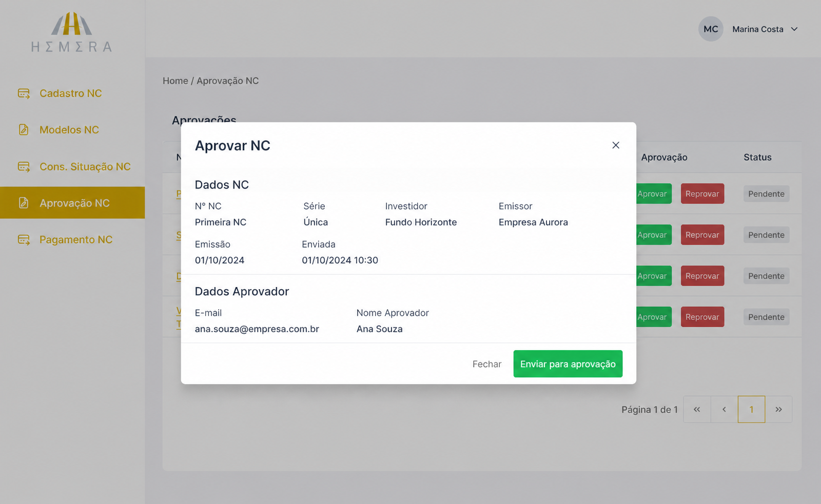
Task: Go to first page double-arrow
Action: click(697, 409)
